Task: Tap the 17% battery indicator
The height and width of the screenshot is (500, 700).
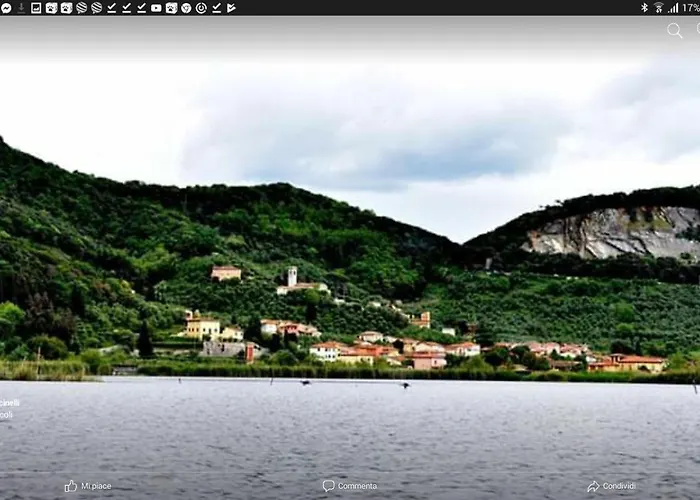Action: [690, 7]
